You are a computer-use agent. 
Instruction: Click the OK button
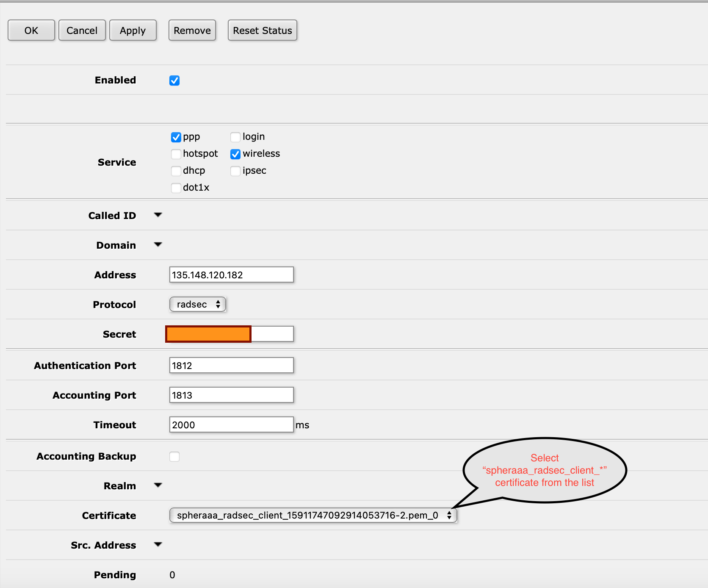[31, 31]
